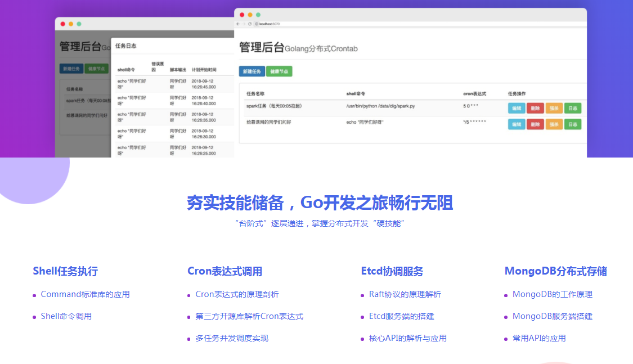Click the Etcd协调服务 heading
Viewport: 633px width, 364px height.
392,271
